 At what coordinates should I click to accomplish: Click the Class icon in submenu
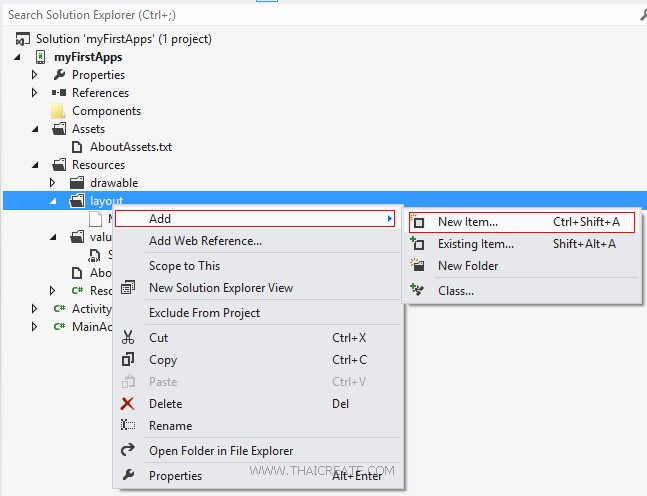click(x=418, y=290)
